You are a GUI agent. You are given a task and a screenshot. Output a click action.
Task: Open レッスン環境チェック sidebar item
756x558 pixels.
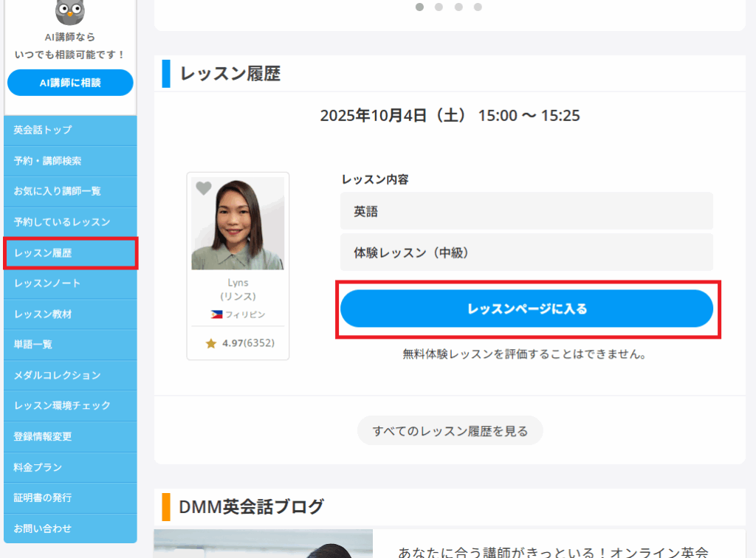click(70, 405)
